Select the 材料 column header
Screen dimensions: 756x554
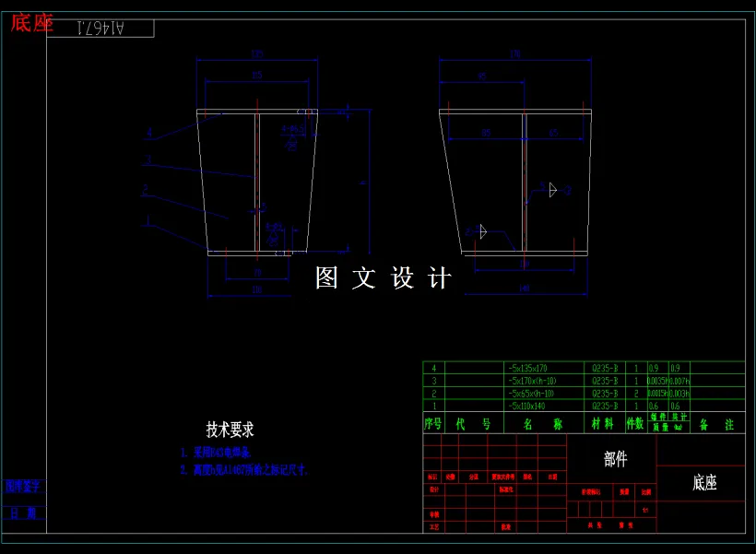[603, 423]
